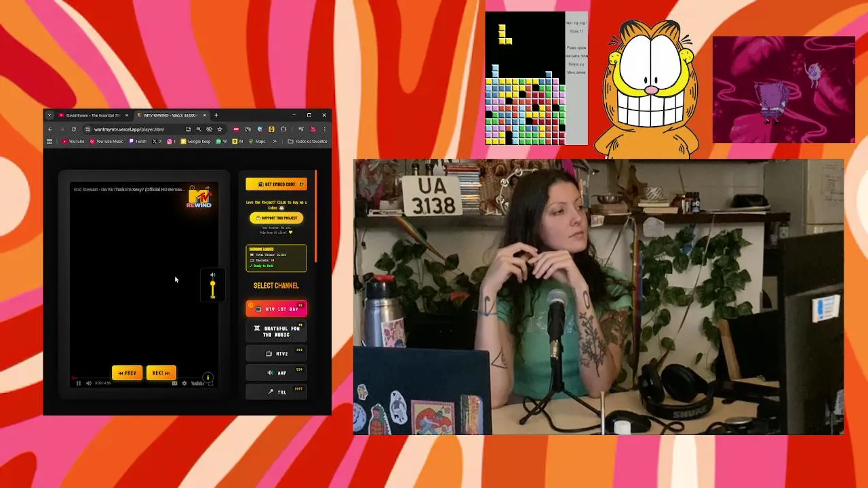Screen dimensions: 868x488
Task: Click the MTV Rewind logo
Action: tap(199, 199)
